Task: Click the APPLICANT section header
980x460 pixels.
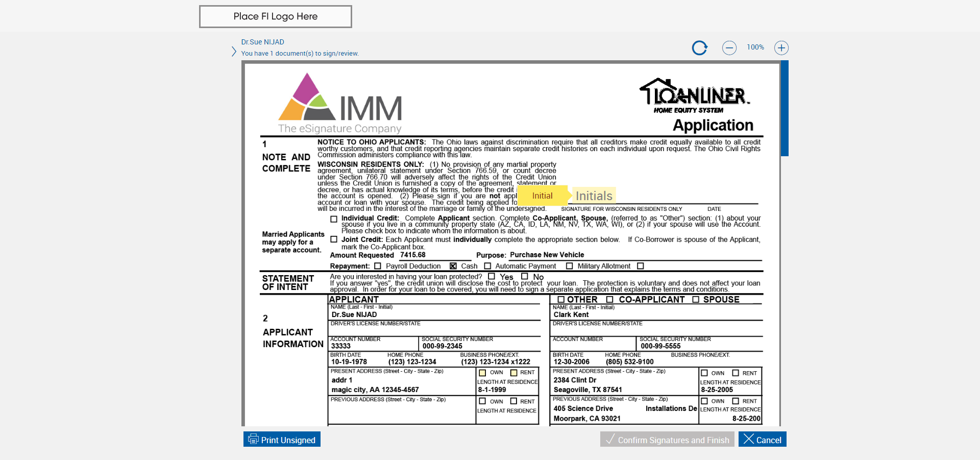Action: click(354, 300)
